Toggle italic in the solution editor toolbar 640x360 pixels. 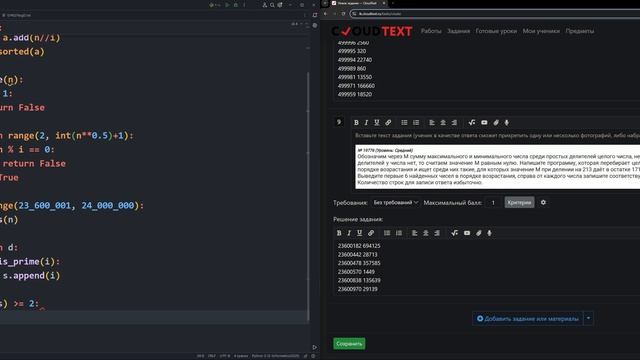point(349,233)
